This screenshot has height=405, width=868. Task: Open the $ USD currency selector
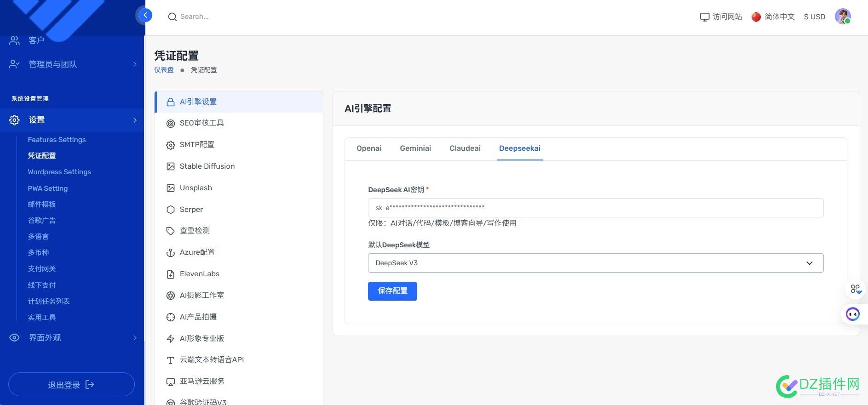pyautogui.click(x=814, y=17)
